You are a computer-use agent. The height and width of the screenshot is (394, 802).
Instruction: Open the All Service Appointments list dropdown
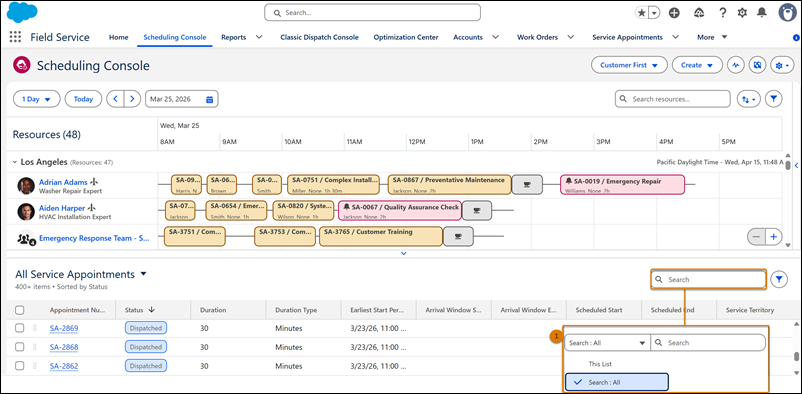pyautogui.click(x=143, y=274)
